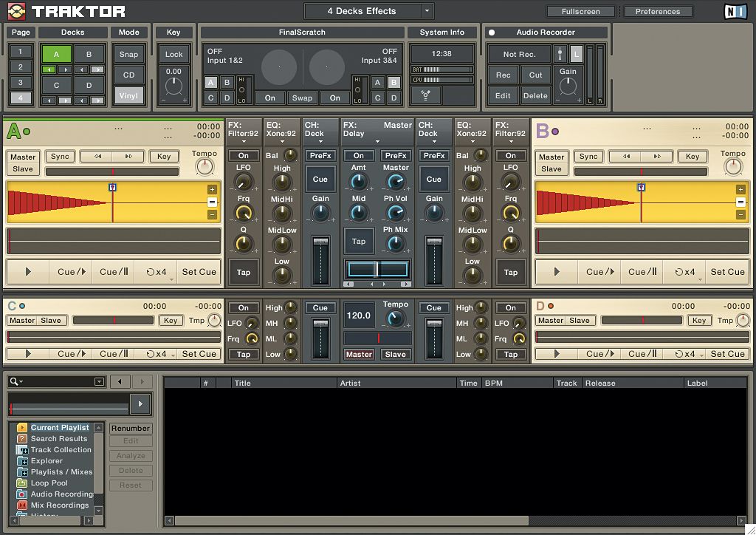Click the FireWire icon in System Info
Image resolution: width=756 pixels, height=535 pixels.
[425, 95]
